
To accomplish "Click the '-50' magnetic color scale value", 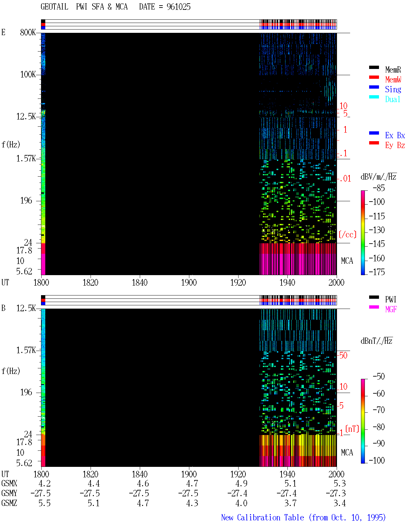I will (379, 376).
